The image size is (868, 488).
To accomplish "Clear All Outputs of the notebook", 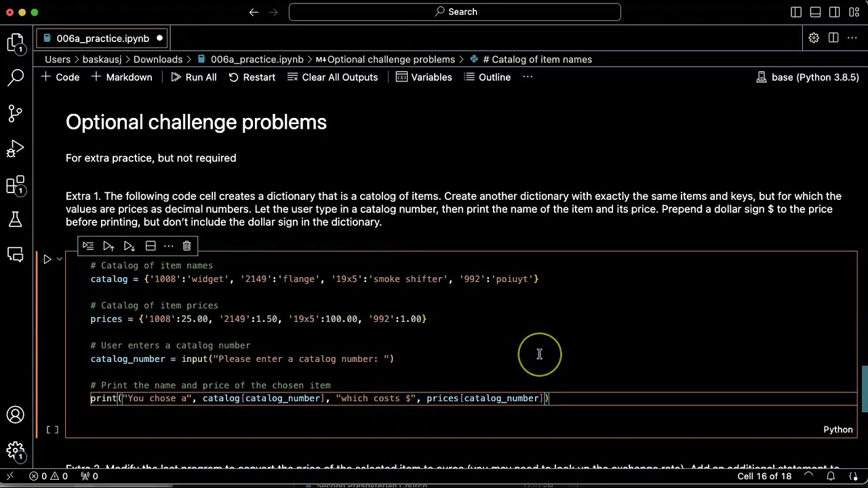I will [x=332, y=77].
